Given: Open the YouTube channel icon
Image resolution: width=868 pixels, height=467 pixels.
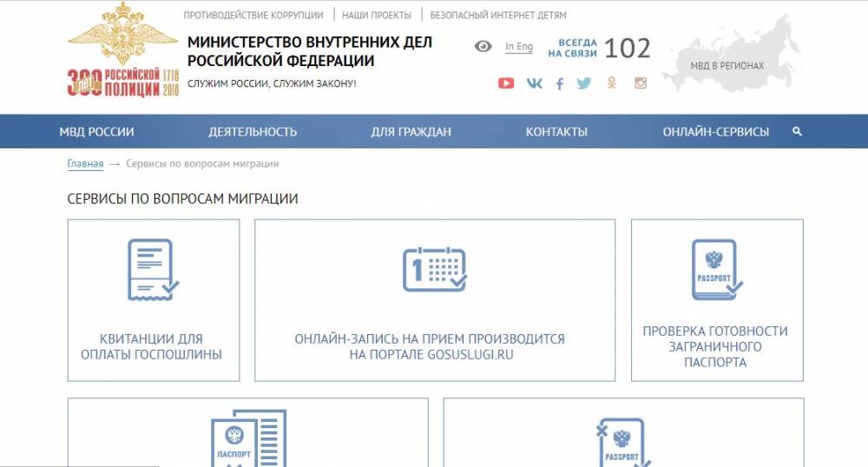Looking at the screenshot, I should click(x=506, y=83).
